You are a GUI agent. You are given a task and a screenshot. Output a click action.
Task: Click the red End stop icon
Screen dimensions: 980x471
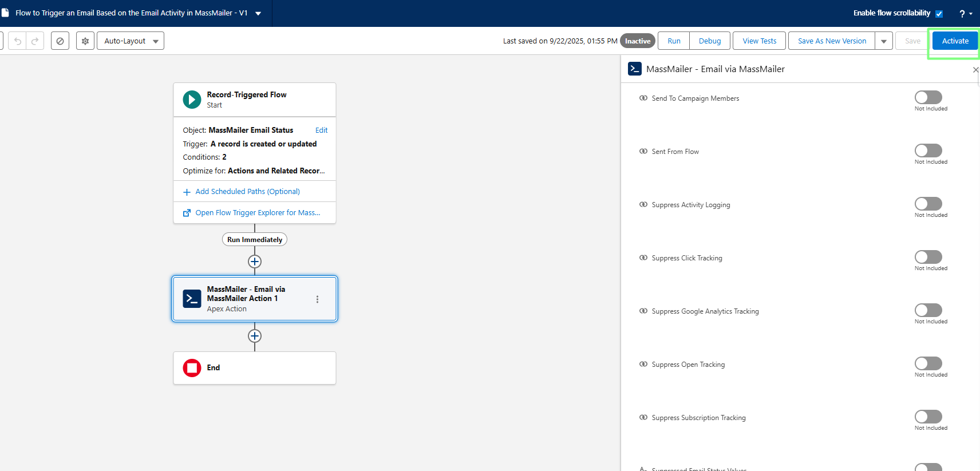[x=192, y=368]
